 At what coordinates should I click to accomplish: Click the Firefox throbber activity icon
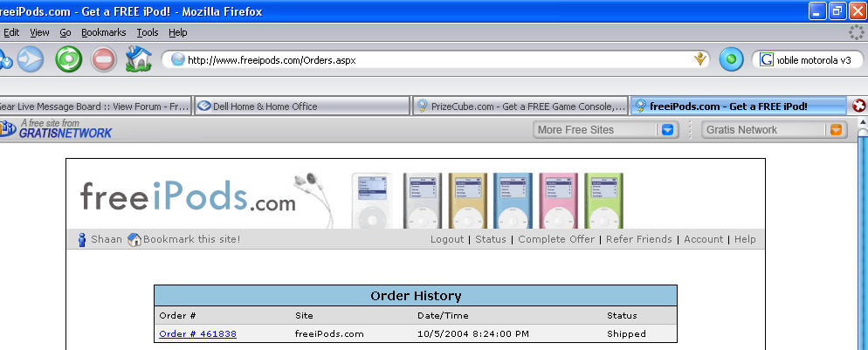click(857, 32)
